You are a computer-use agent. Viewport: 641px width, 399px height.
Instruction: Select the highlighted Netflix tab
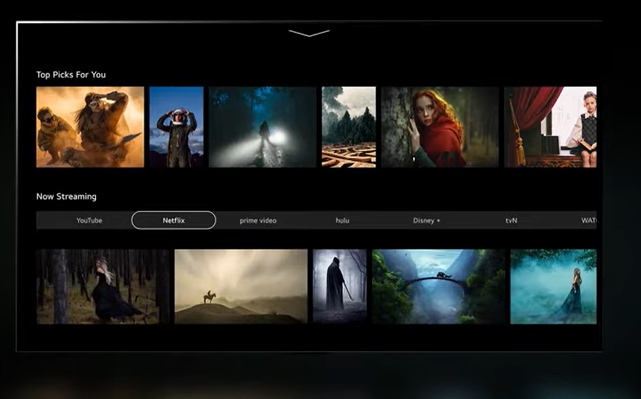(173, 220)
